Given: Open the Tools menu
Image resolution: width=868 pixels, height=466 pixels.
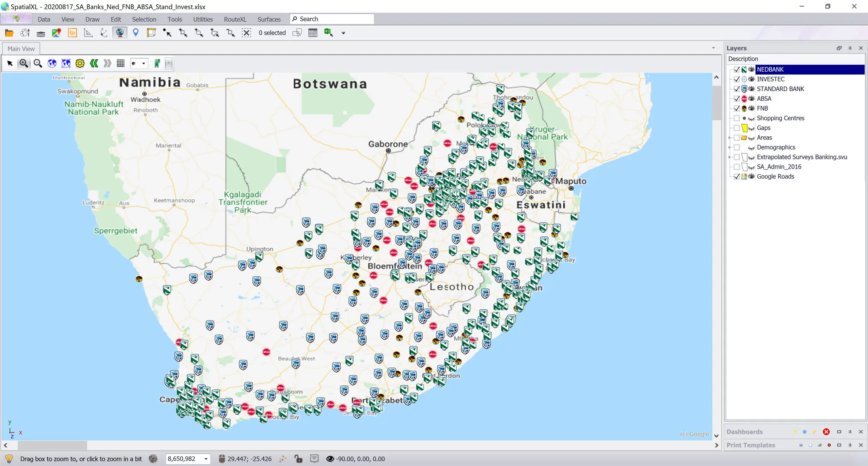Looking at the screenshot, I should click(x=175, y=19).
